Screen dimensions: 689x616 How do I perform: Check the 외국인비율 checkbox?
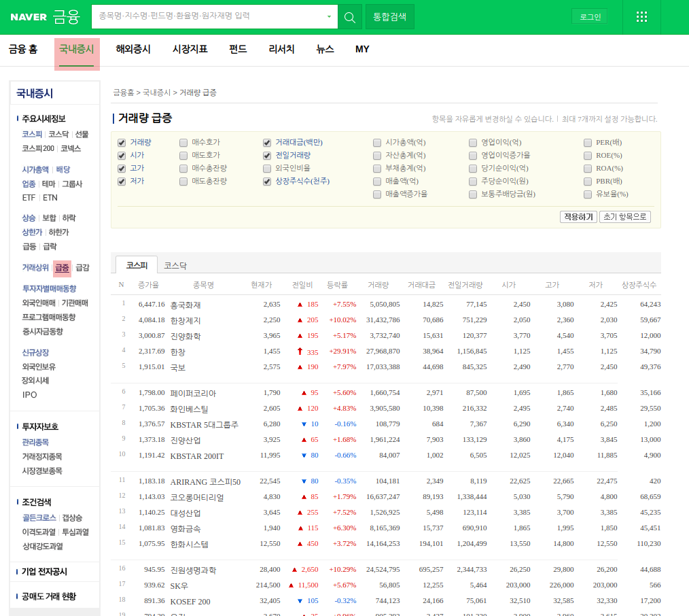pos(267,169)
